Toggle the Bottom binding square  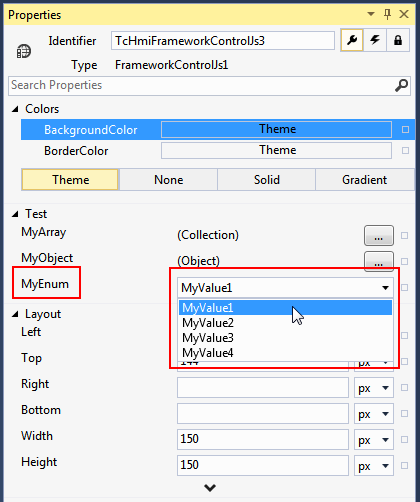404,414
